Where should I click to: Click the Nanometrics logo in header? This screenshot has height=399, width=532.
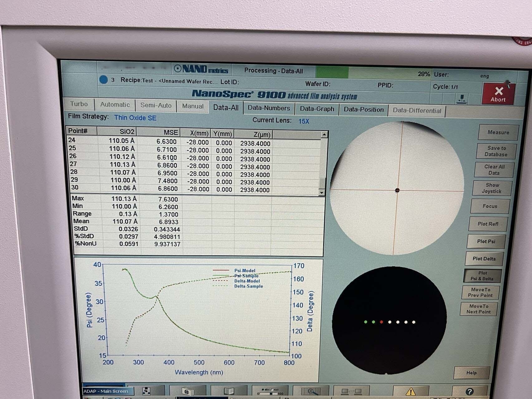[x=201, y=69]
